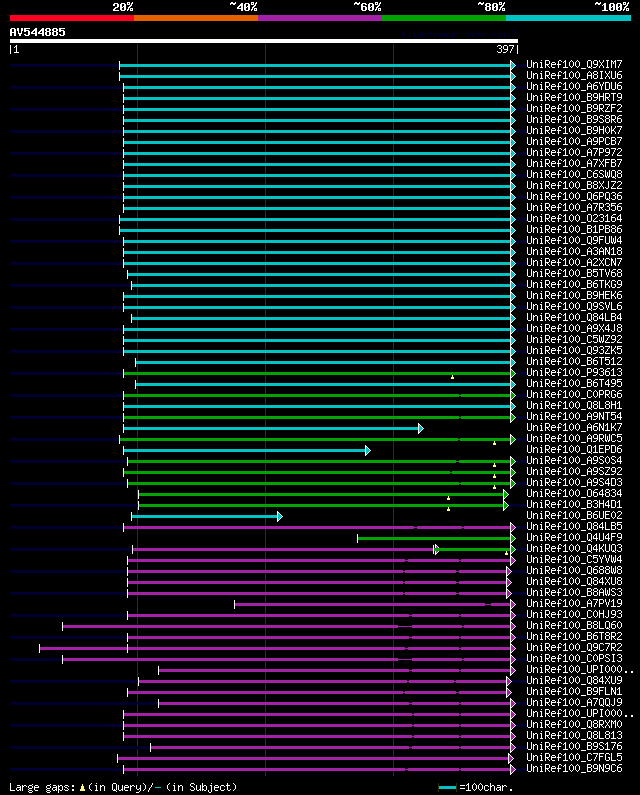Click the green alignment bar for UniRef100_P93613
This screenshot has height=795, width=640.
pyautogui.click(x=317, y=373)
